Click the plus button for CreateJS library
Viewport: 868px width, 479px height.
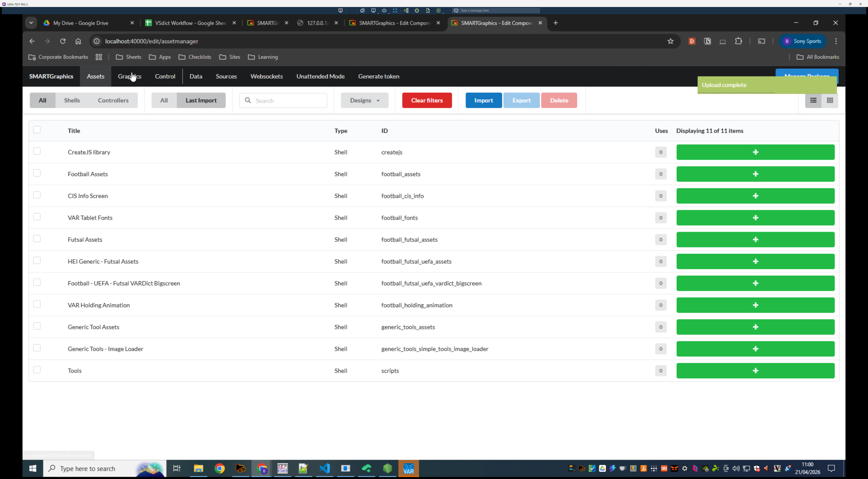click(x=755, y=152)
